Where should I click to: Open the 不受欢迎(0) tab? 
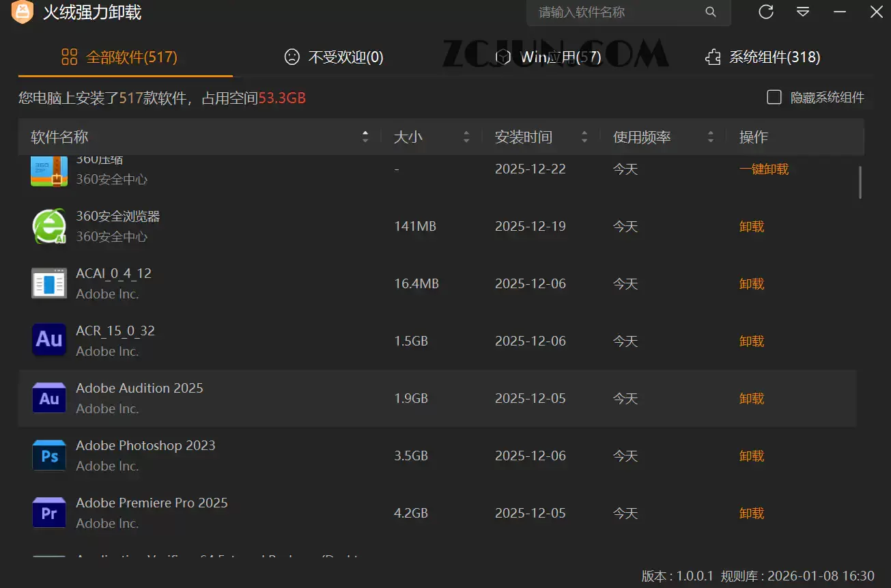(333, 57)
